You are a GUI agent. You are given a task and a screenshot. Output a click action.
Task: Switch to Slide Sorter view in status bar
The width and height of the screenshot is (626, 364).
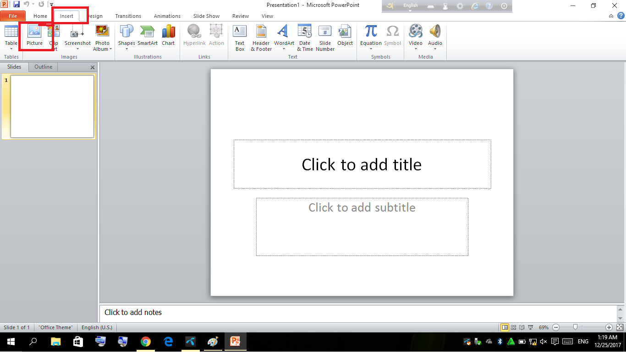[513, 327]
